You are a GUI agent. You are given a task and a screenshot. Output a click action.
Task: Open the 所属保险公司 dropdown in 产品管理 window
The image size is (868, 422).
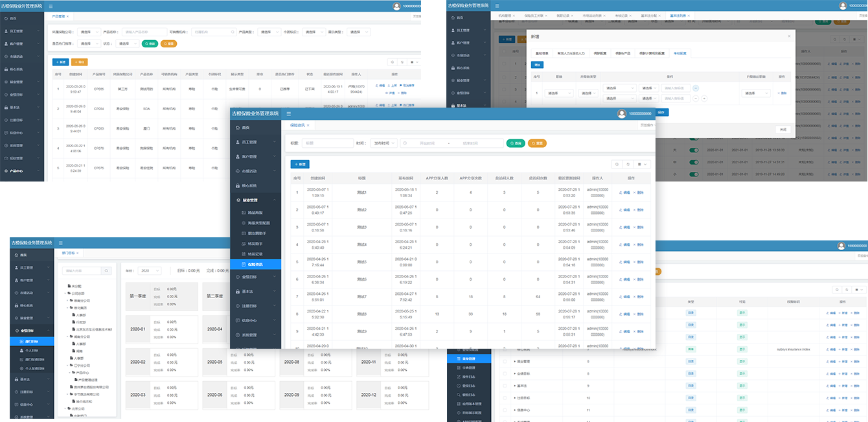(x=91, y=32)
